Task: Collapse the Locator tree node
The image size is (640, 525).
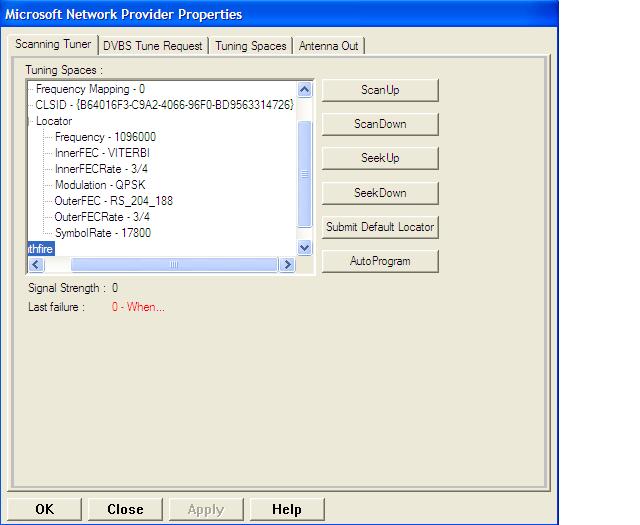Action: pos(29,121)
